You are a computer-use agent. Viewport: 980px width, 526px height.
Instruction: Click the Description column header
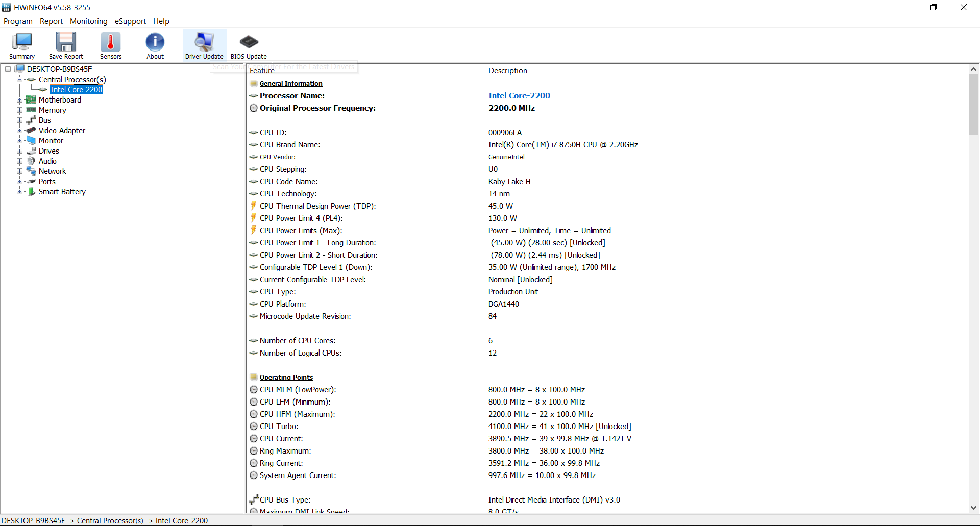pos(599,71)
